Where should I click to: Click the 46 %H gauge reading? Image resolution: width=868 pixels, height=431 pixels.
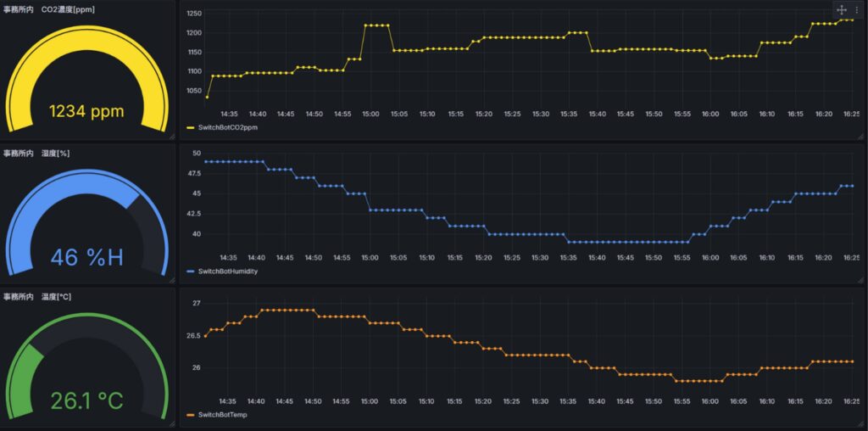click(x=86, y=257)
